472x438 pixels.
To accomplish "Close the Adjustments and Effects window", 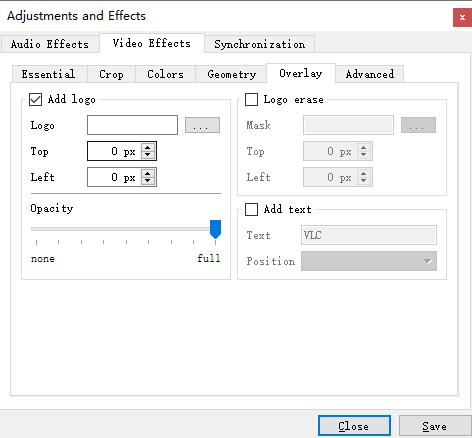I will 462,17.
